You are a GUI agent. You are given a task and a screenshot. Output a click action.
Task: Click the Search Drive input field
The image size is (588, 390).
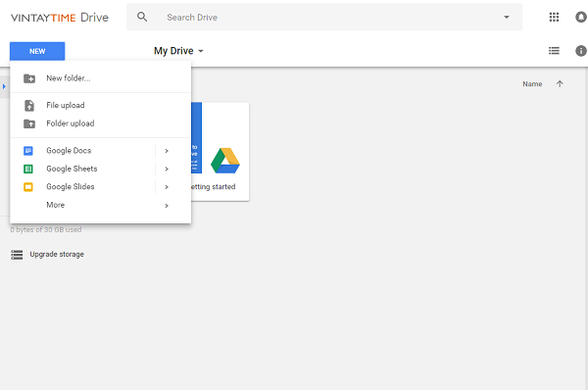pos(324,18)
